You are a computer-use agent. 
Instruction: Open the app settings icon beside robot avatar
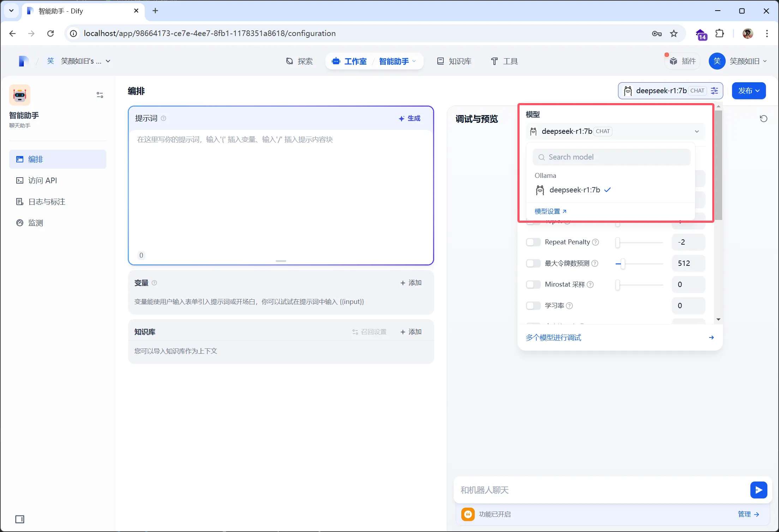[x=100, y=95]
